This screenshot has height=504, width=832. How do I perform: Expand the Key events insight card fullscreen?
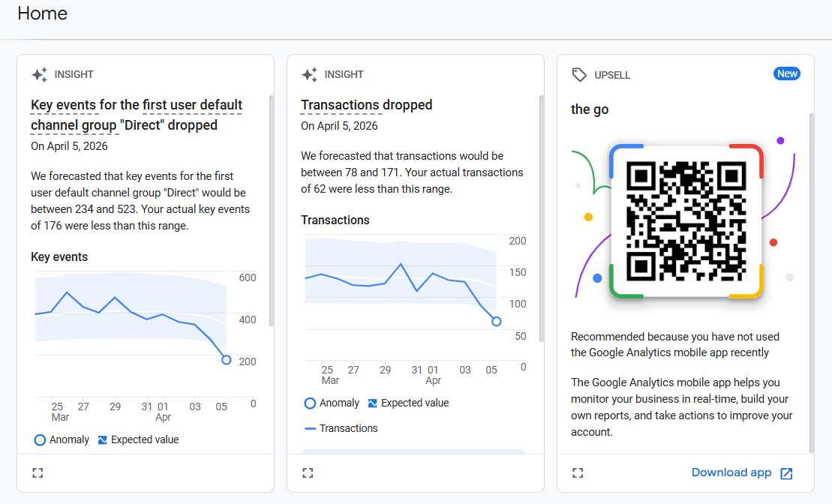tap(38, 472)
